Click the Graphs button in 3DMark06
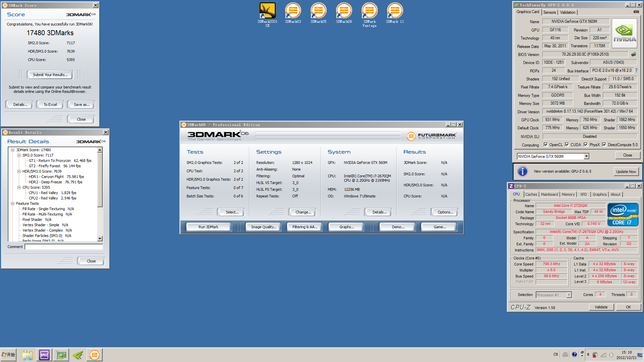This screenshot has height=362, width=644. coord(347,227)
